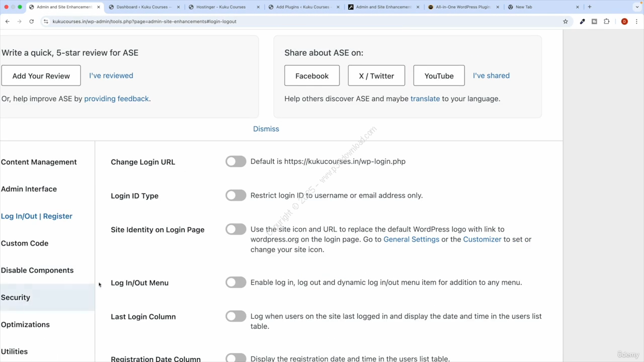Open the Chrome profile avatar

pyautogui.click(x=624, y=22)
